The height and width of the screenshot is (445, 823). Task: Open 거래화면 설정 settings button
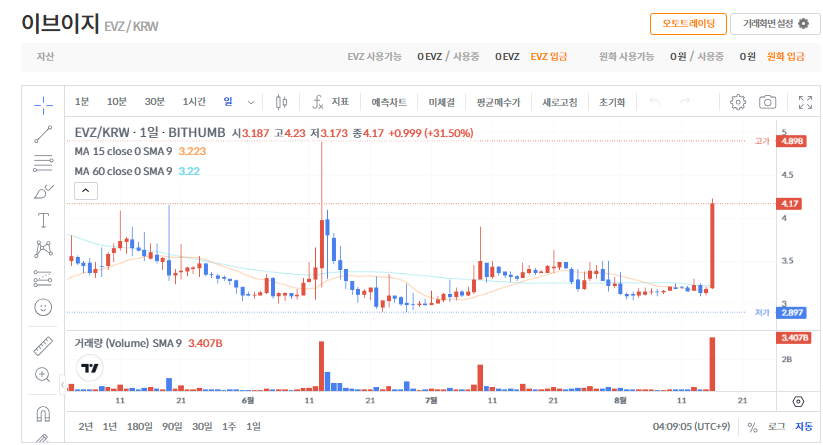775,24
